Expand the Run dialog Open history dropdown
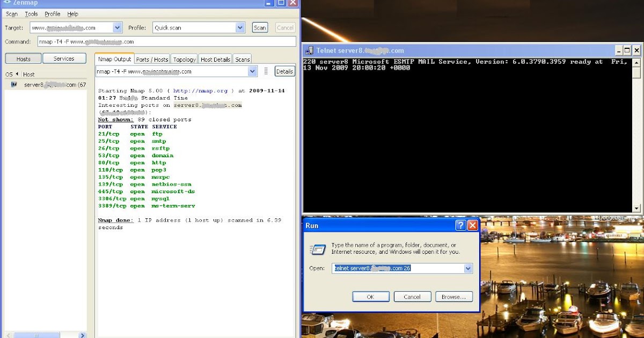Image resolution: width=644 pixels, height=338 pixels. (468, 268)
